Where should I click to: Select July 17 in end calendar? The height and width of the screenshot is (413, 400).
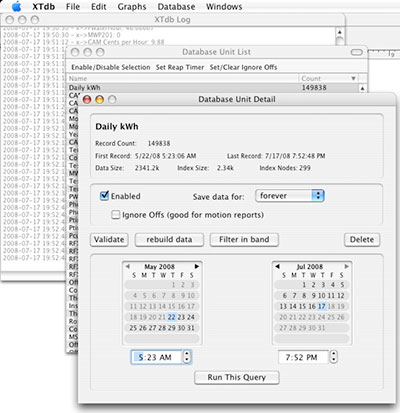click(x=321, y=306)
